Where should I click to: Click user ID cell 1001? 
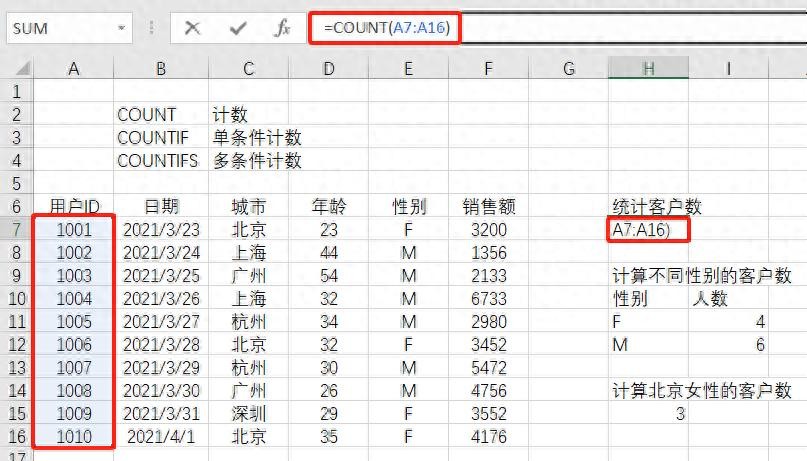[74, 229]
